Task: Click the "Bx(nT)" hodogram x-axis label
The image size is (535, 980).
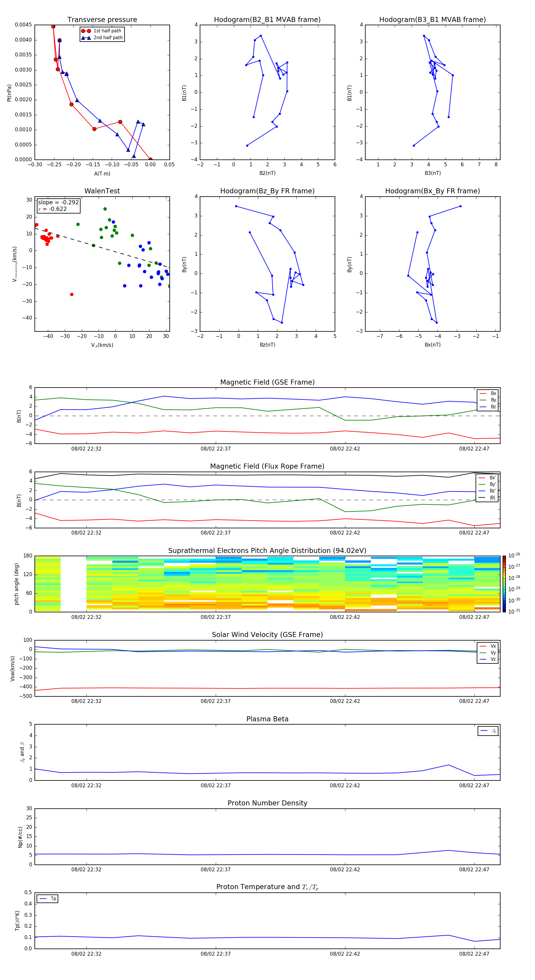Action: 432,345
